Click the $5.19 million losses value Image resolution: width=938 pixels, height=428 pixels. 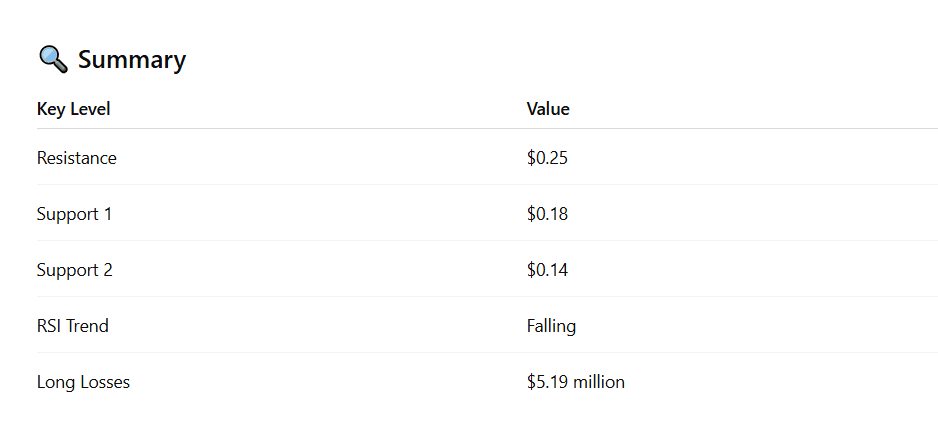point(575,382)
